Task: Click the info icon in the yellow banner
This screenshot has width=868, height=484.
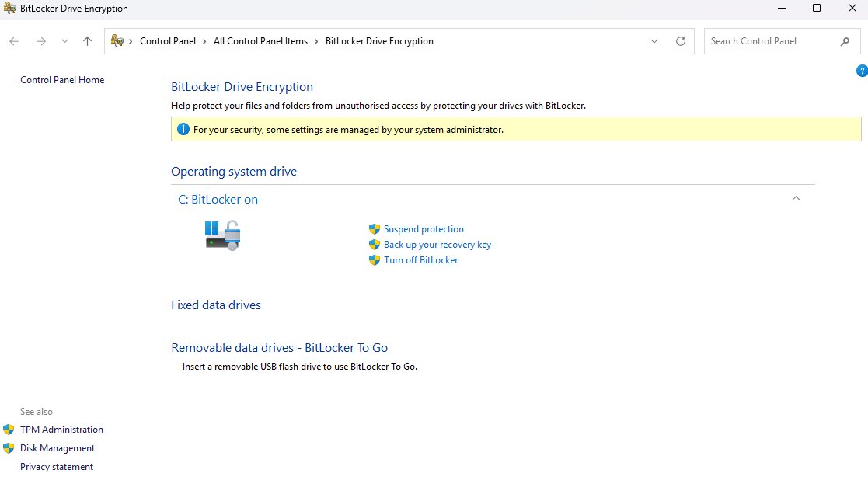Action: pyautogui.click(x=183, y=130)
